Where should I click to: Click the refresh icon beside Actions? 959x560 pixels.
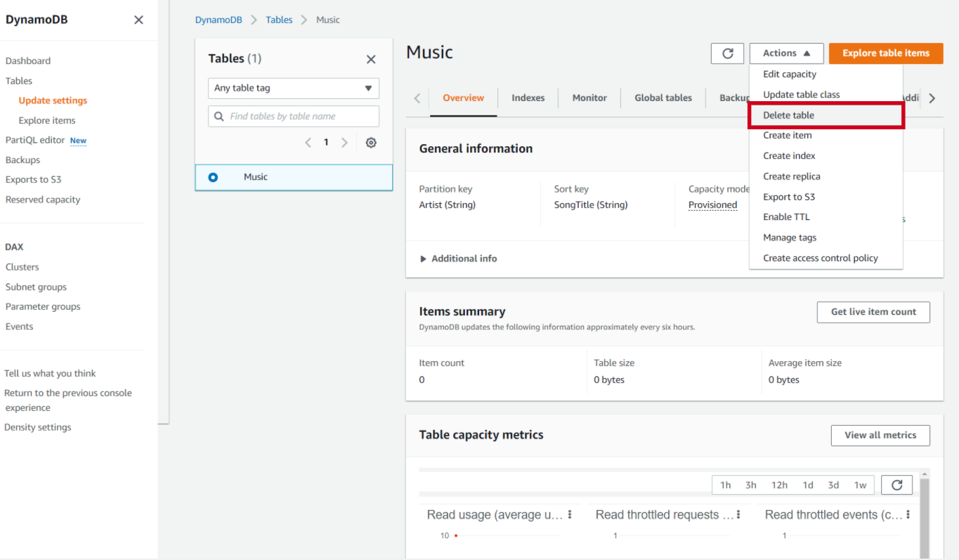click(x=727, y=53)
